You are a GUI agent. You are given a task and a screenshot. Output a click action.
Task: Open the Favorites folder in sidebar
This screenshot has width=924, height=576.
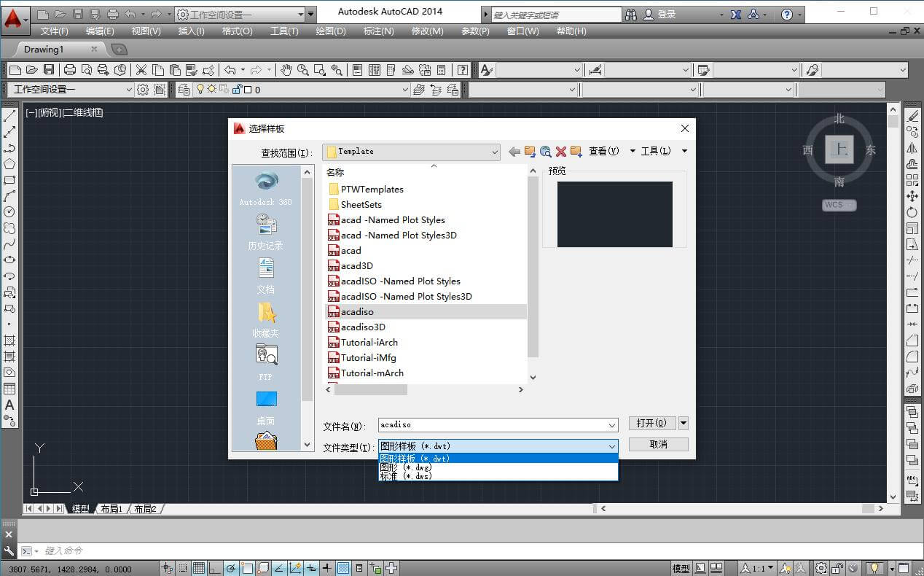(266, 319)
